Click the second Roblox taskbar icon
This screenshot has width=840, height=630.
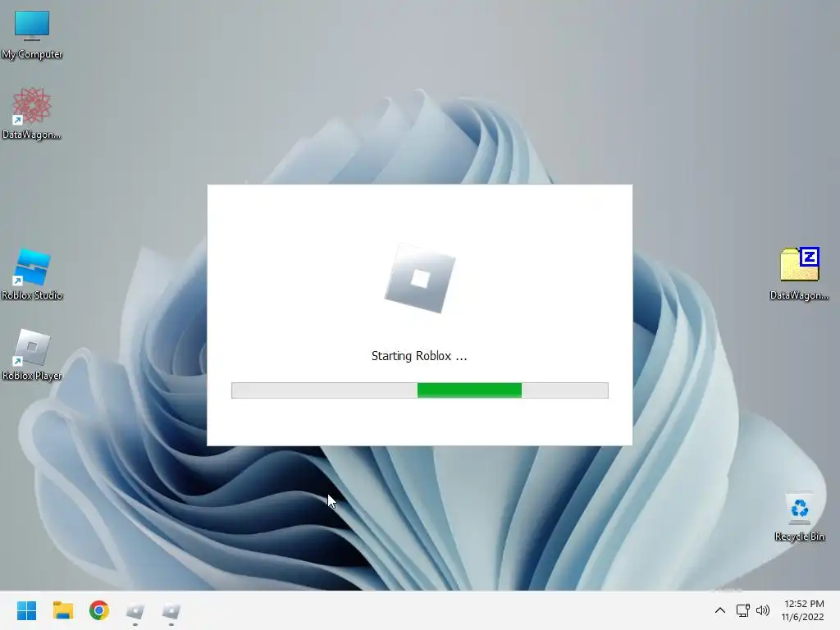point(171,610)
